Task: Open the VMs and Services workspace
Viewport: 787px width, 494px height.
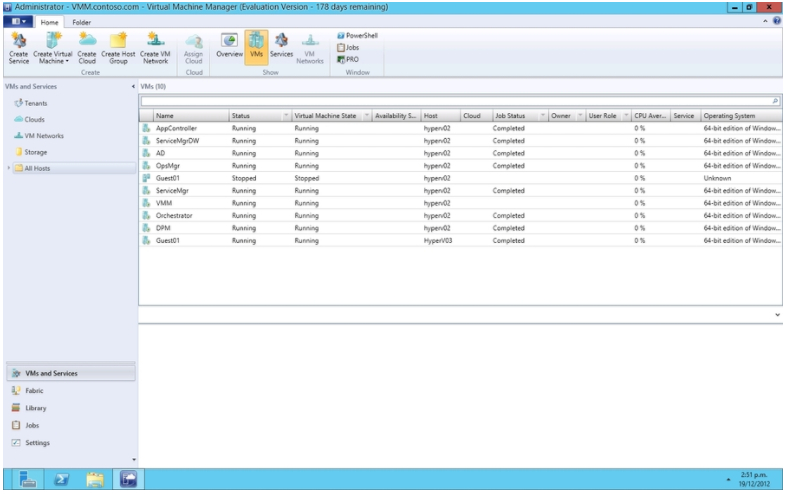Action: (71, 374)
